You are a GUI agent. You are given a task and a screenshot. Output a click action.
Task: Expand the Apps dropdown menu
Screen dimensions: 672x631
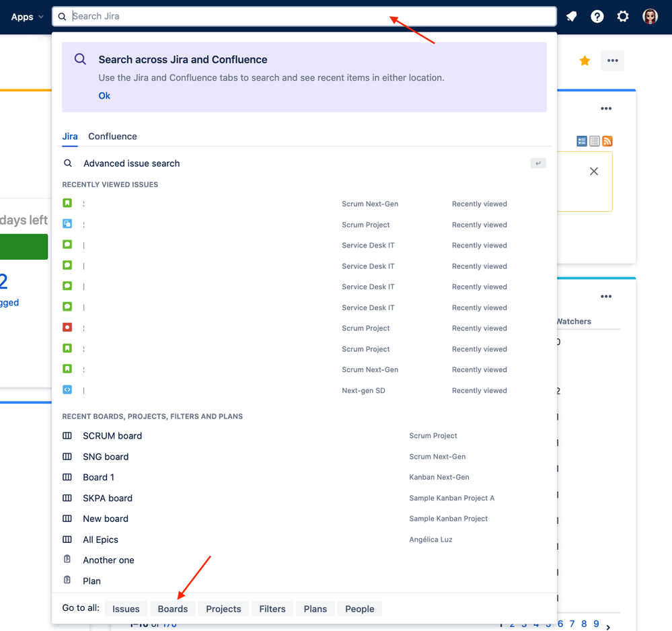click(x=28, y=17)
